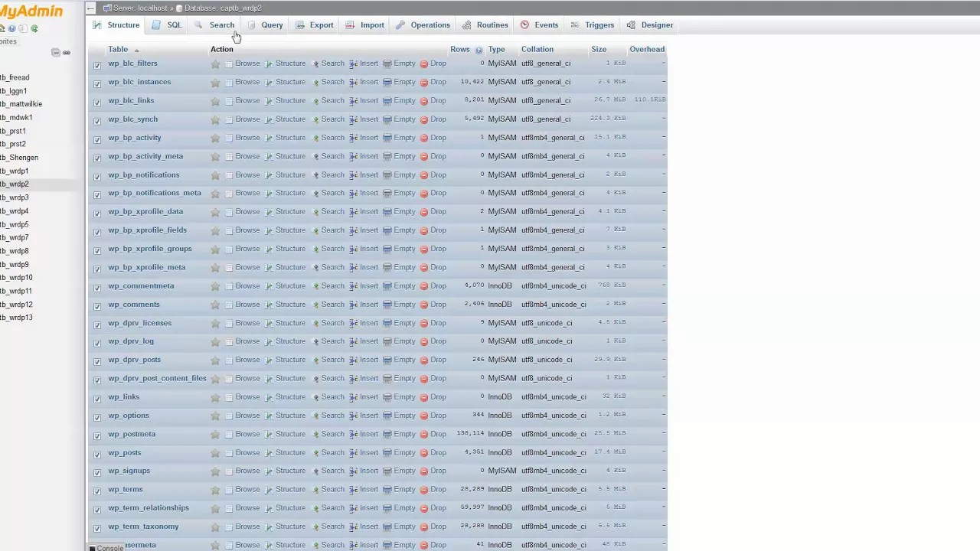Click the back arrow left of breadcrumb
The width and height of the screenshot is (980, 551).
(x=90, y=8)
